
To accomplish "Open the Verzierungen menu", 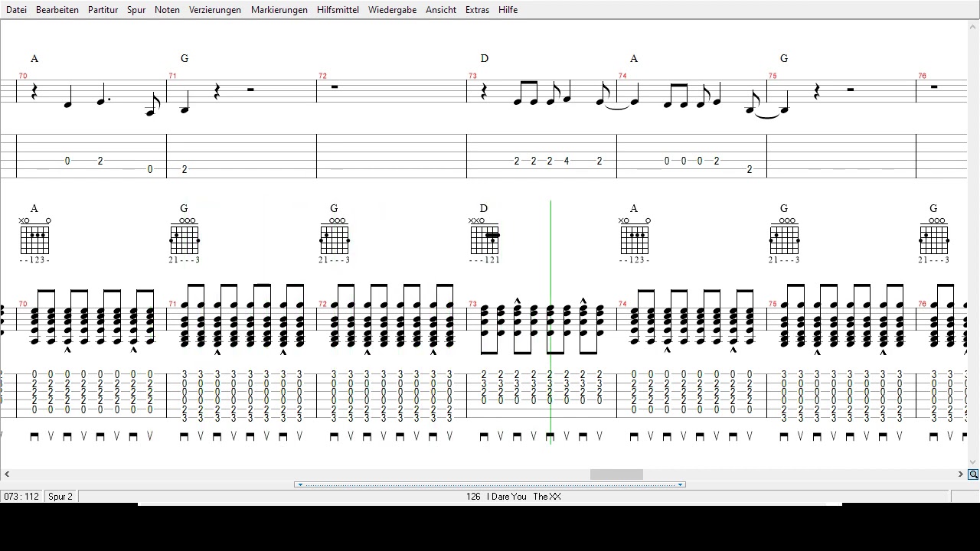I will point(215,10).
